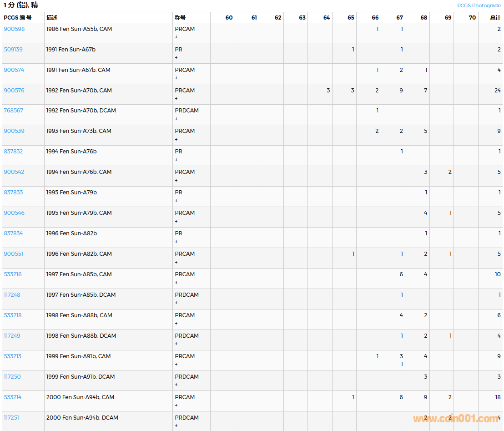Click the 总计 column header
504x431 pixels.
pyautogui.click(x=495, y=18)
